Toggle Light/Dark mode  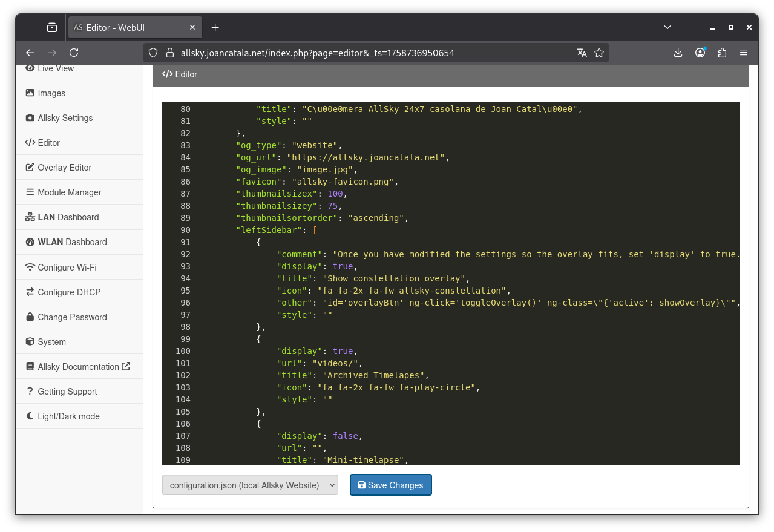[68, 416]
